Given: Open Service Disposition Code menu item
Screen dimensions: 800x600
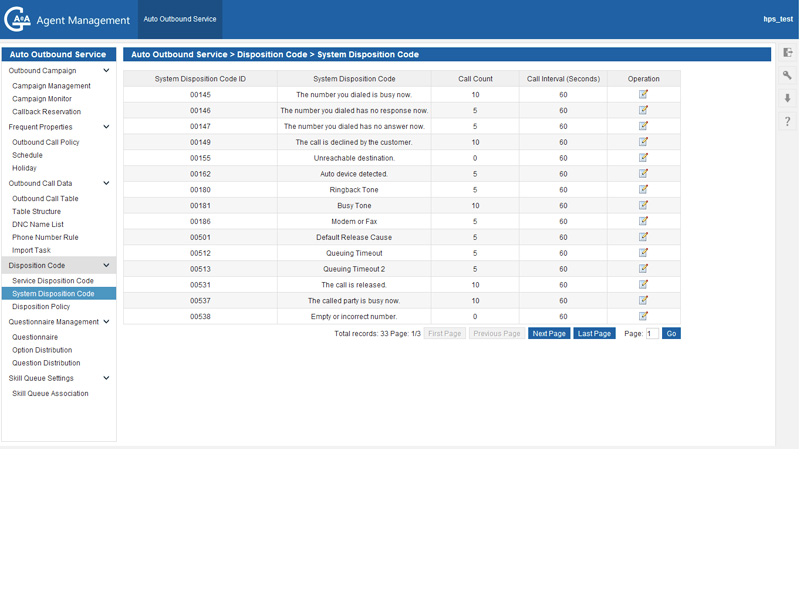Looking at the screenshot, I should (x=53, y=281).
